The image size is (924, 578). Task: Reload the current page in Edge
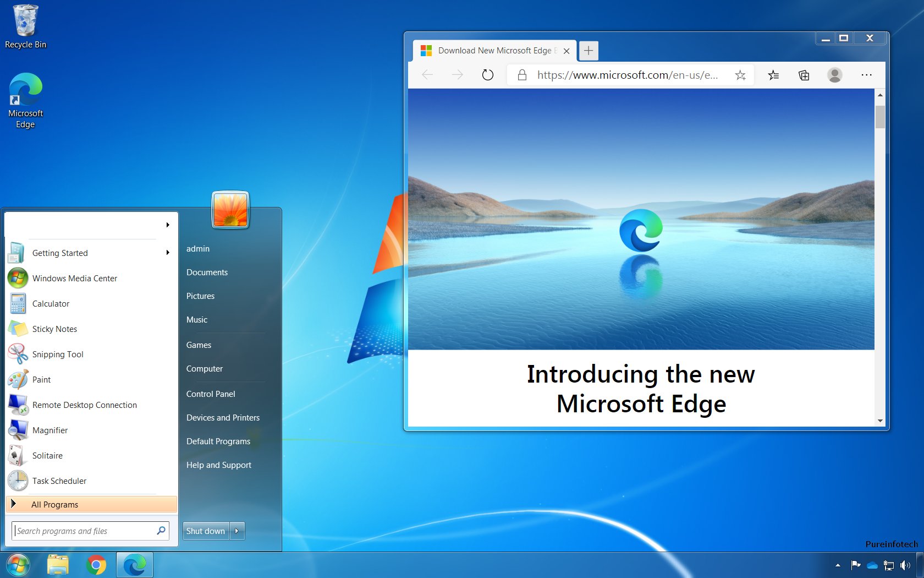pos(488,75)
